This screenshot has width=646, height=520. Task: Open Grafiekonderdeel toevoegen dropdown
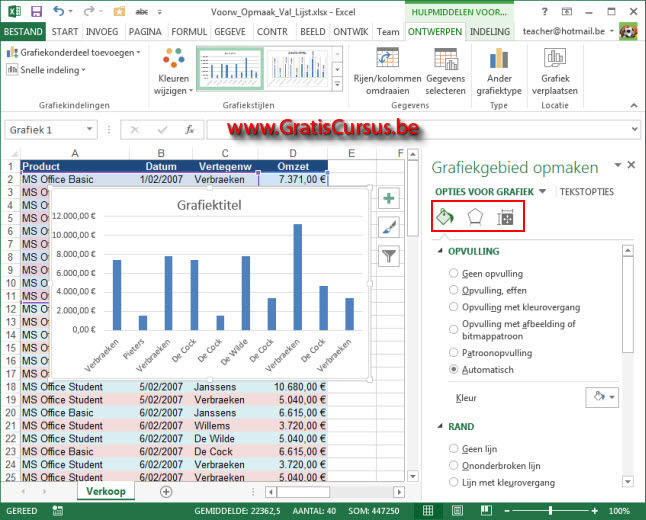click(x=74, y=52)
